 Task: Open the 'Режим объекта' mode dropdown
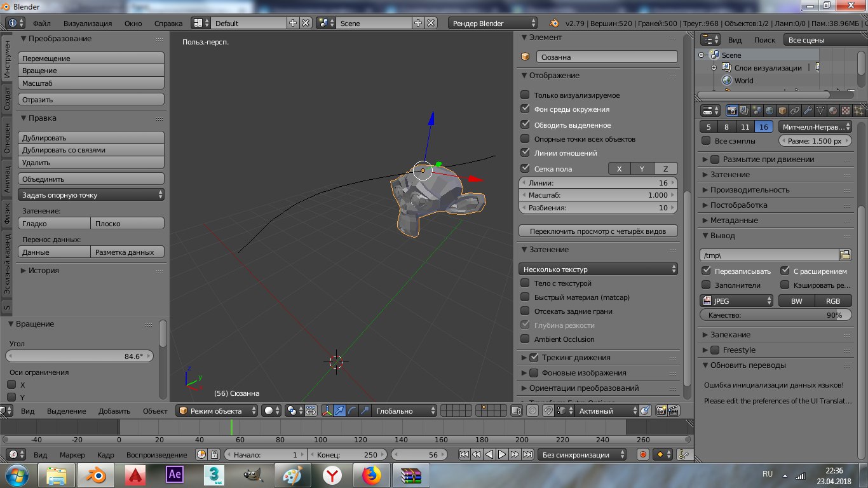pos(217,411)
